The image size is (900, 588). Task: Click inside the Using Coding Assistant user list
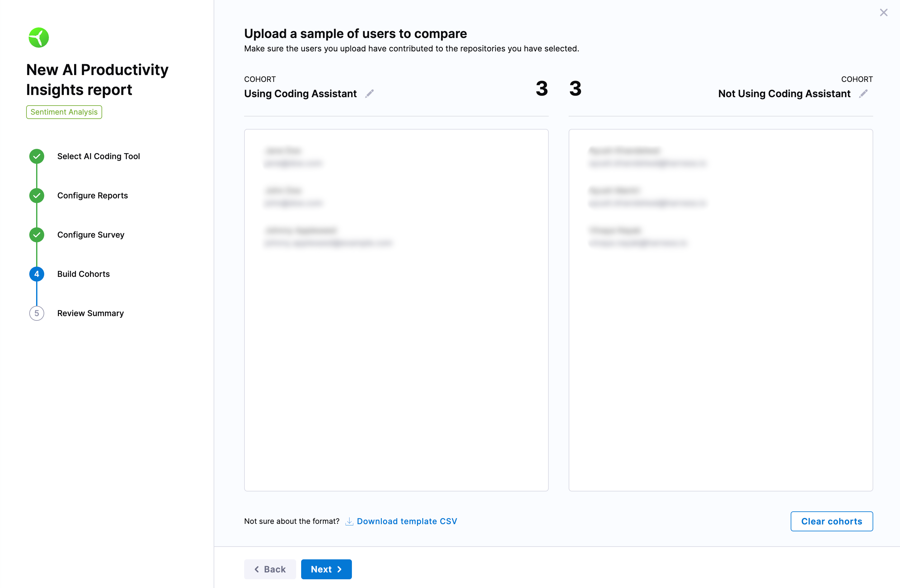(396, 310)
